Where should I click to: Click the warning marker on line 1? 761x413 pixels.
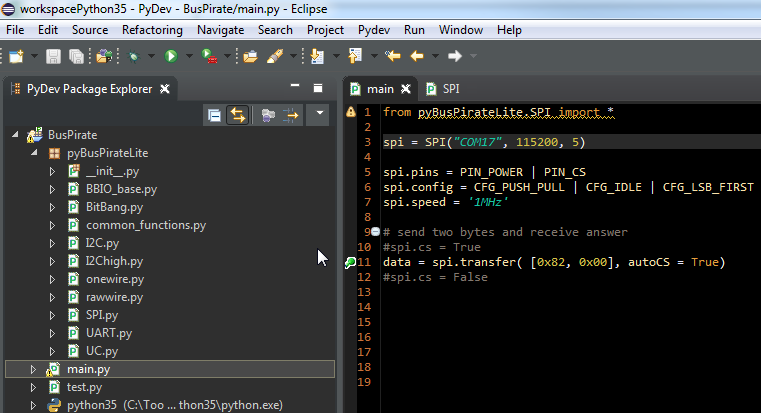[x=350, y=112]
